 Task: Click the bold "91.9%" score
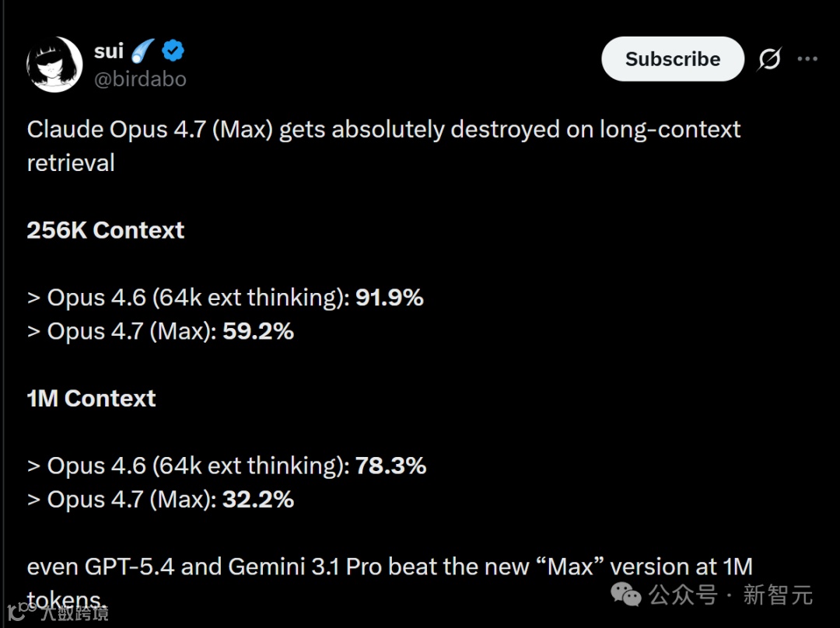(389, 298)
